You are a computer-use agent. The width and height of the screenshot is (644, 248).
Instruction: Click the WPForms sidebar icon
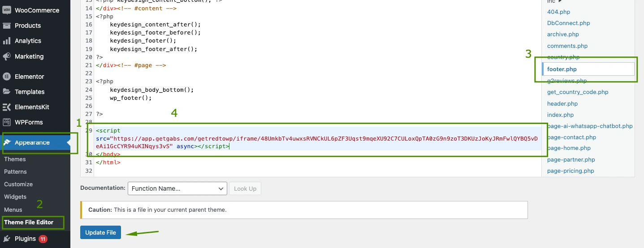[x=7, y=122]
